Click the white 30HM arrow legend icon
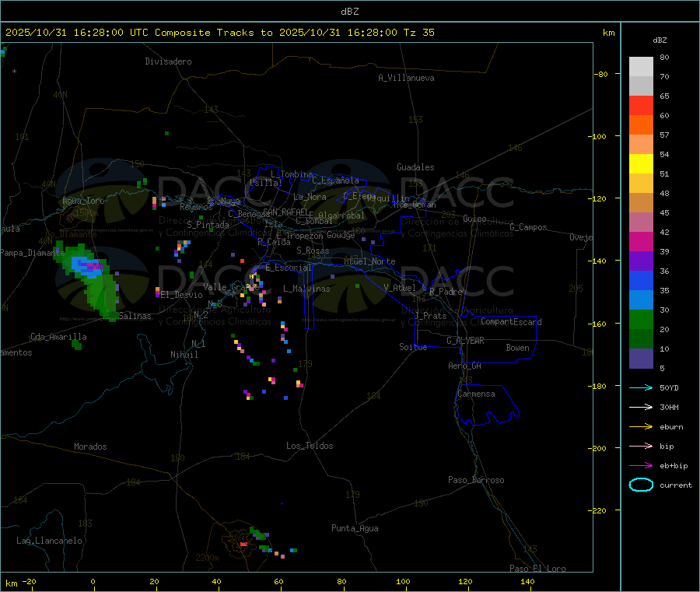This screenshot has height=592, width=700. click(641, 407)
